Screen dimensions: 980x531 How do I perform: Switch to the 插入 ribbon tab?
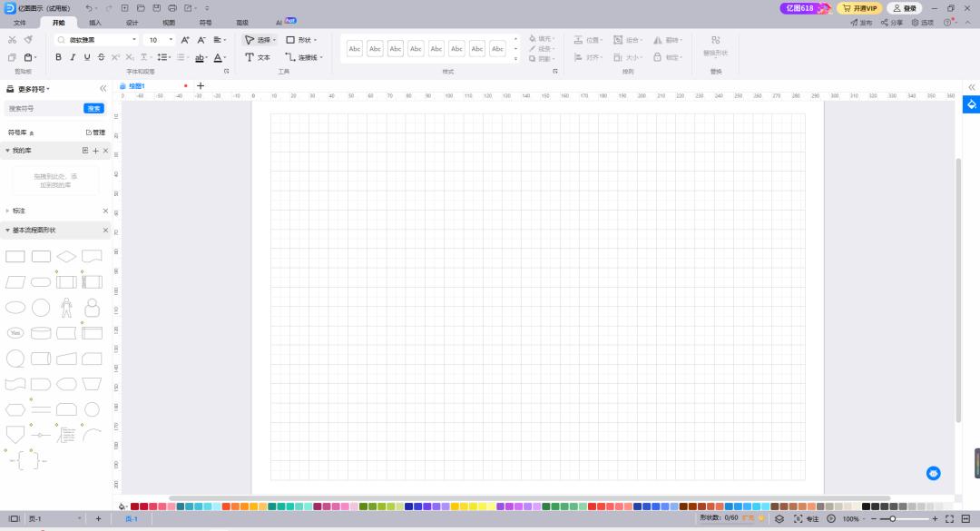pos(93,23)
